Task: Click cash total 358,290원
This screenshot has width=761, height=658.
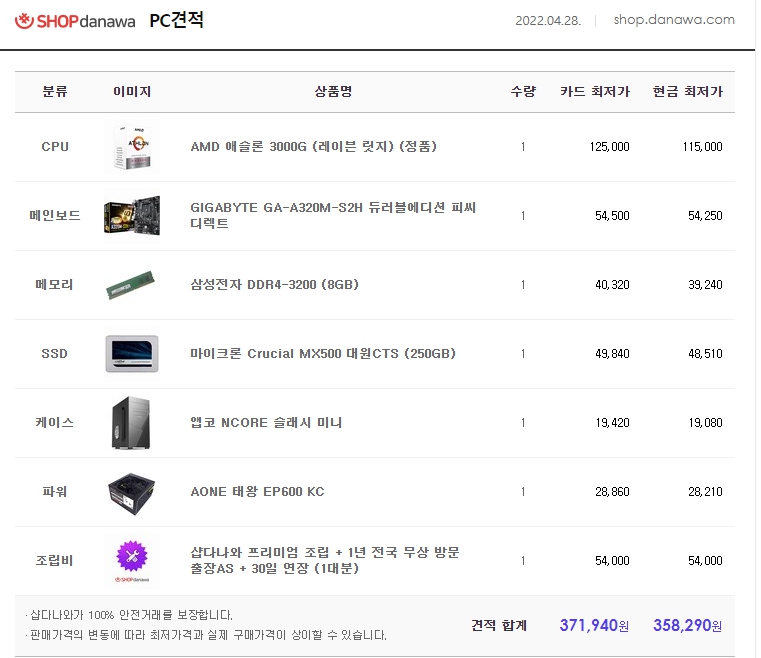Action: [687, 625]
